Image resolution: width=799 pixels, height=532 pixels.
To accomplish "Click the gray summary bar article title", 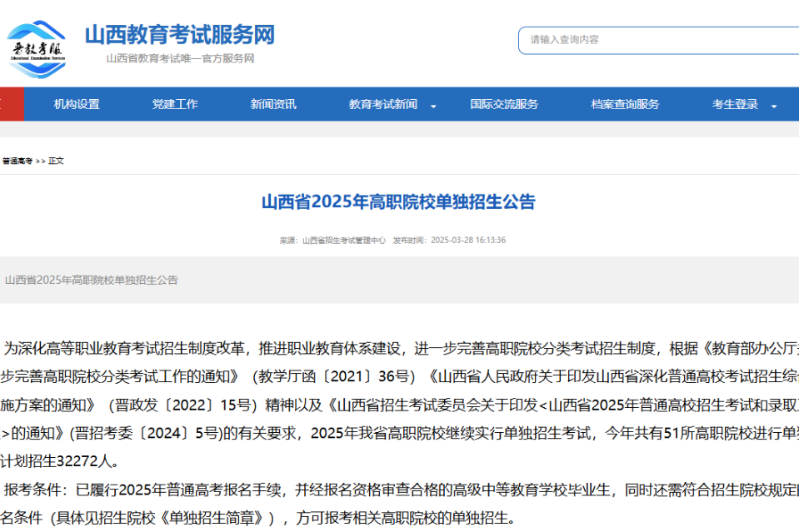I will 92,280.
